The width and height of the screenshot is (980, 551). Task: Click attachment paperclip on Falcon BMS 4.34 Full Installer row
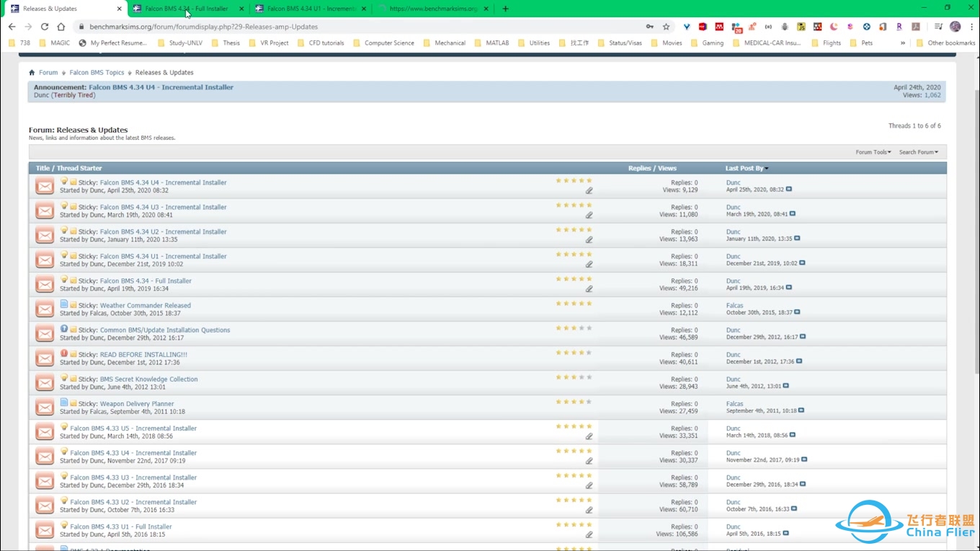(589, 288)
